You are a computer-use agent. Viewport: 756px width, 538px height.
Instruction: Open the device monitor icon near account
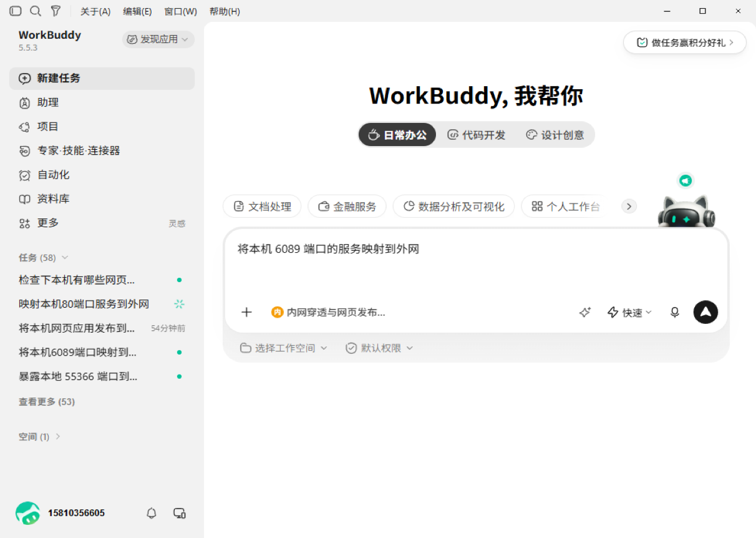(180, 513)
